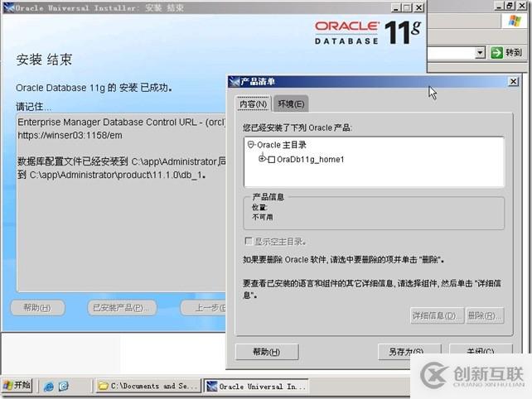Select the Oracle 主目录 tree row
The image size is (532, 399).
pyautogui.click(x=281, y=145)
